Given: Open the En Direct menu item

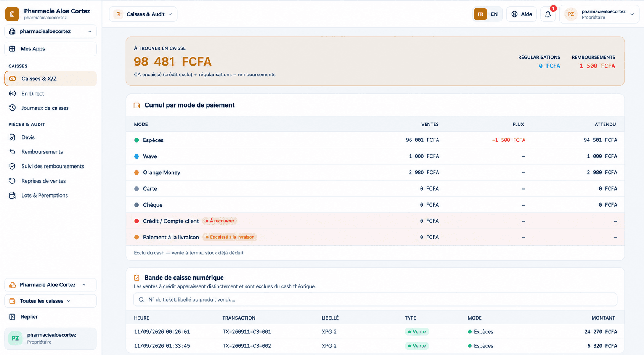Looking at the screenshot, I should click(50, 93).
